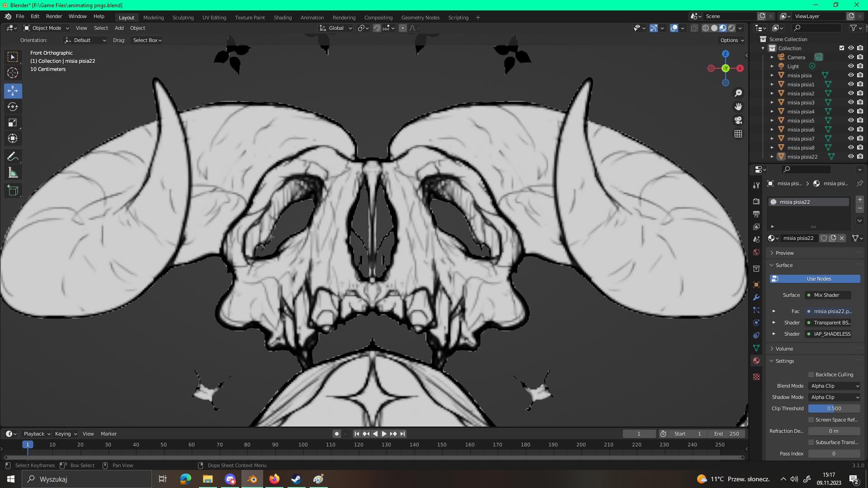Screen dimensions: 868x488
Task: Enable Screen Space Refraction checkbox
Action: tap(811, 420)
